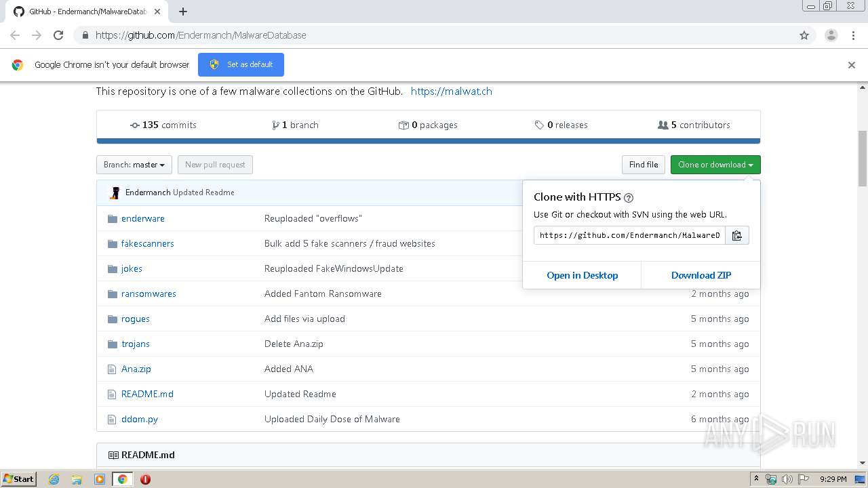Toggle the Clone or download dropdown
Screen dimensions: 868x488
(715, 165)
